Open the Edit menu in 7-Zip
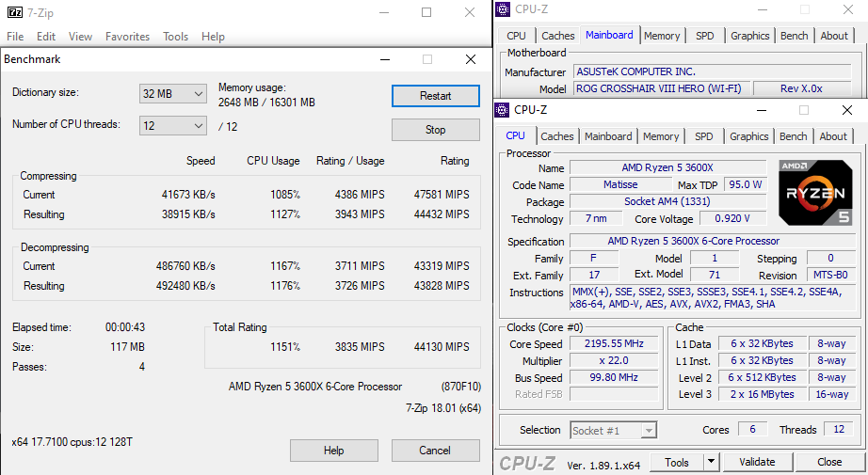 pyautogui.click(x=46, y=37)
